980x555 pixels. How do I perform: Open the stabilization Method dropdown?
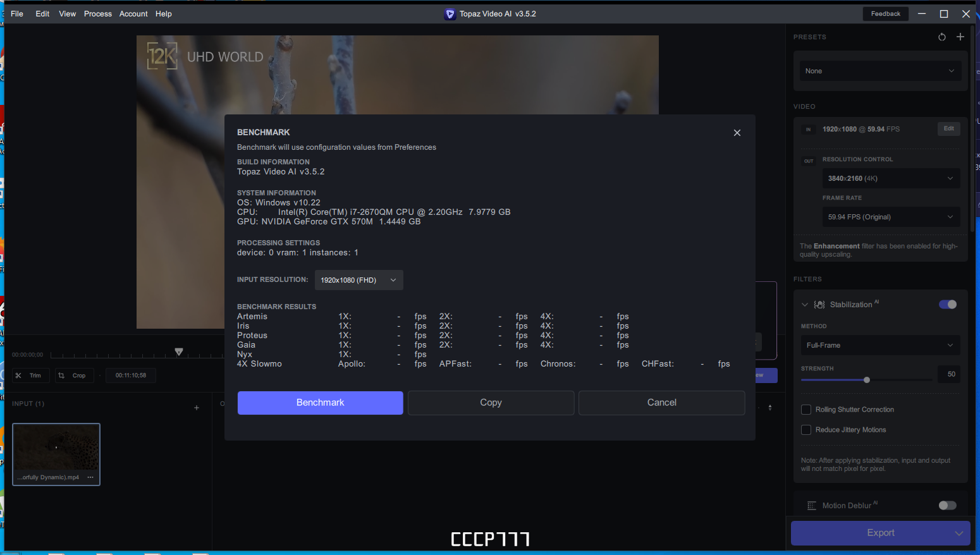tap(880, 345)
